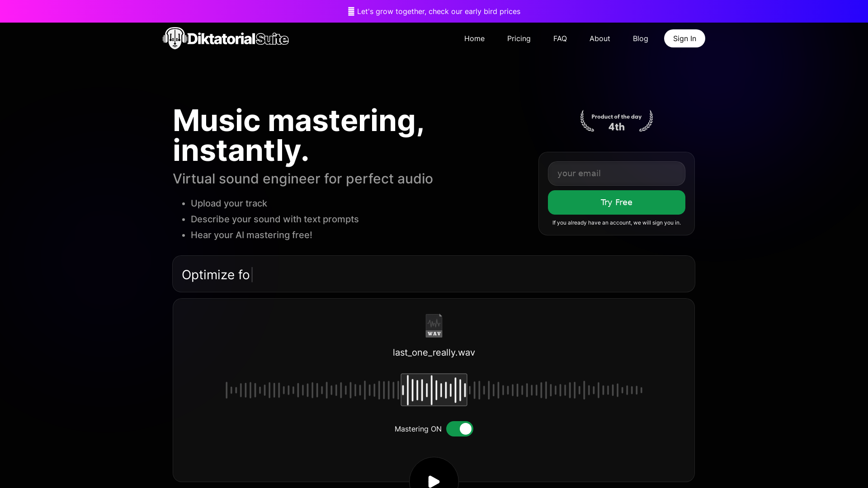
Task: Click the 'Music mastering, instantly.' headline
Action: pyautogui.click(x=298, y=135)
